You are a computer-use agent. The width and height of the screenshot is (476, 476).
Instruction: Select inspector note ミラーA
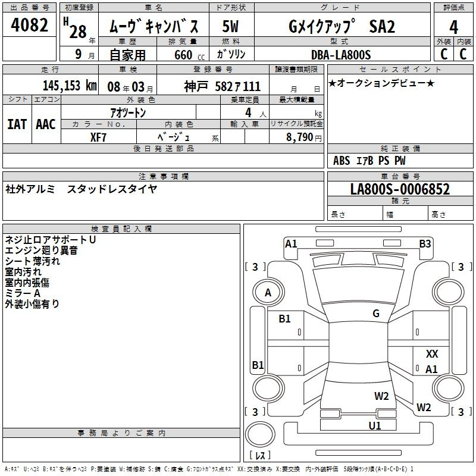pos(23,293)
